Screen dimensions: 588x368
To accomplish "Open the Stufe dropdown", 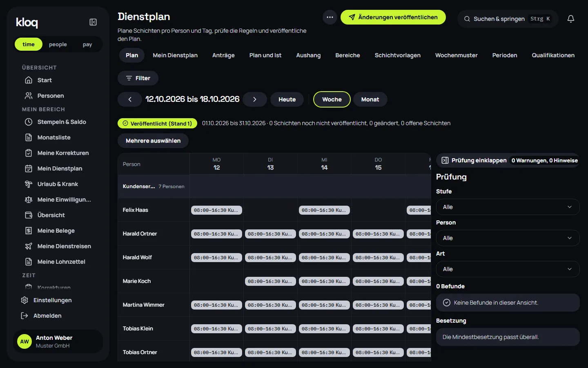I will click(x=508, y=207).
